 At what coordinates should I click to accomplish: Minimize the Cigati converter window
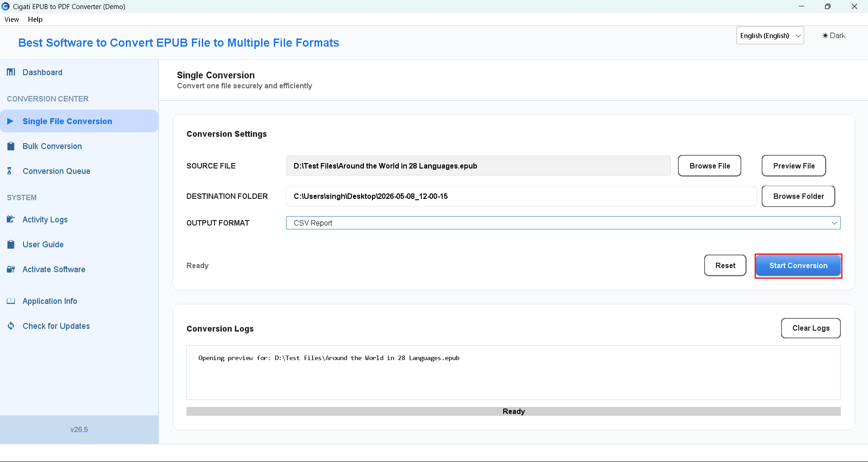801,6
